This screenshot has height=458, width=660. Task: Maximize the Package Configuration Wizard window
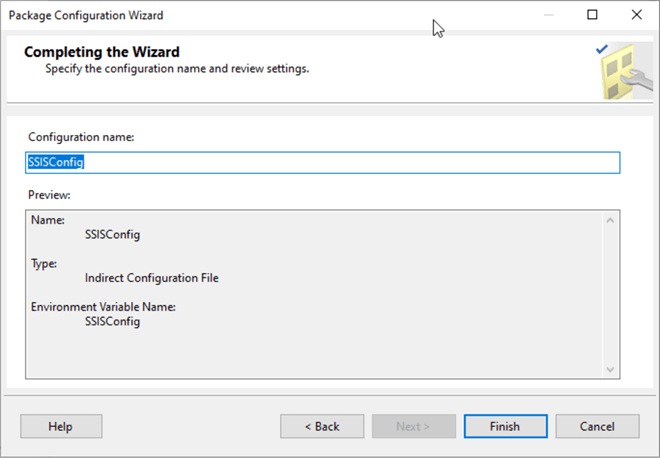pyautogui.click(x=592, y=15)
